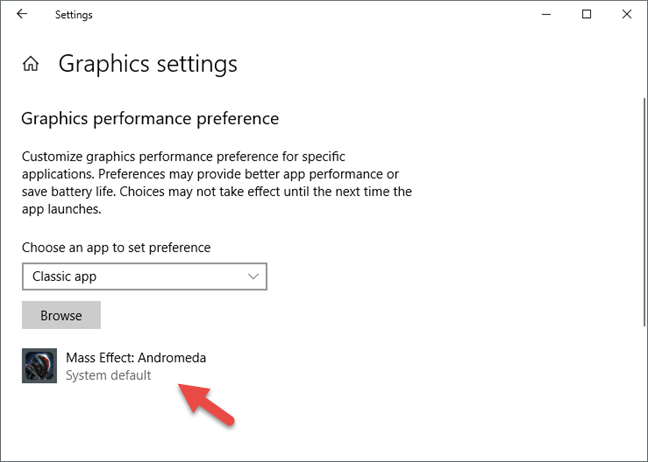The height and width of the screenshot is (462, 648).
Task: Select the Mass Effect: Andromeda entry
Action: pyautogui.click(x=114, y=366)
